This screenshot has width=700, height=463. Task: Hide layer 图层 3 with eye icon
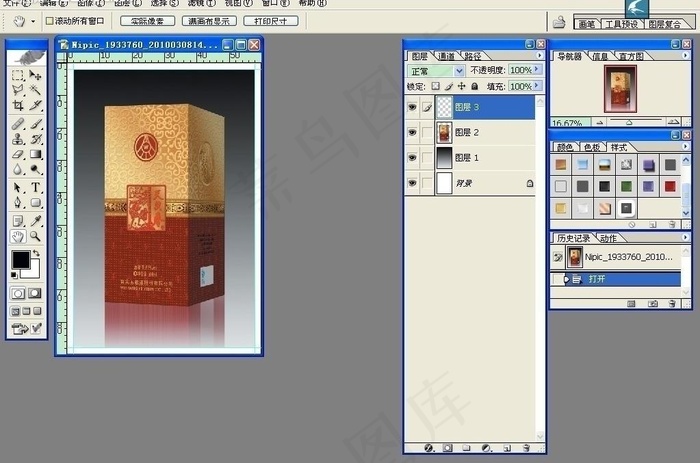tap(412, 107)
